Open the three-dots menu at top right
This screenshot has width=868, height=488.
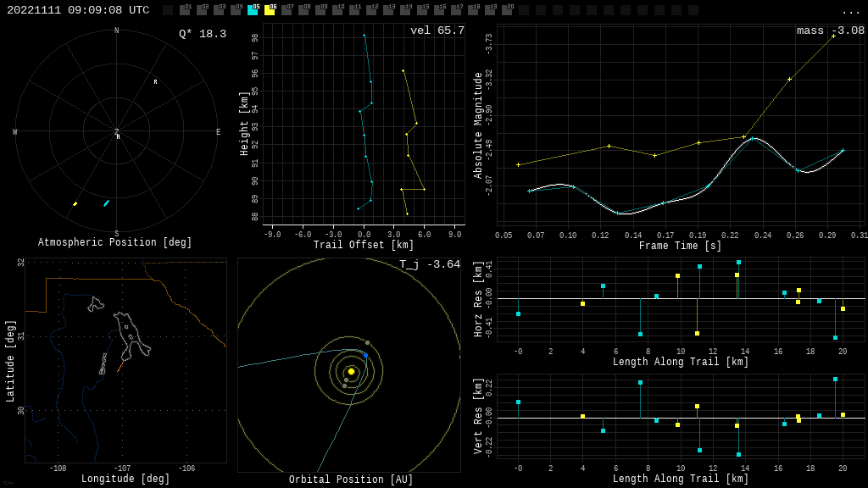point(851,11)
